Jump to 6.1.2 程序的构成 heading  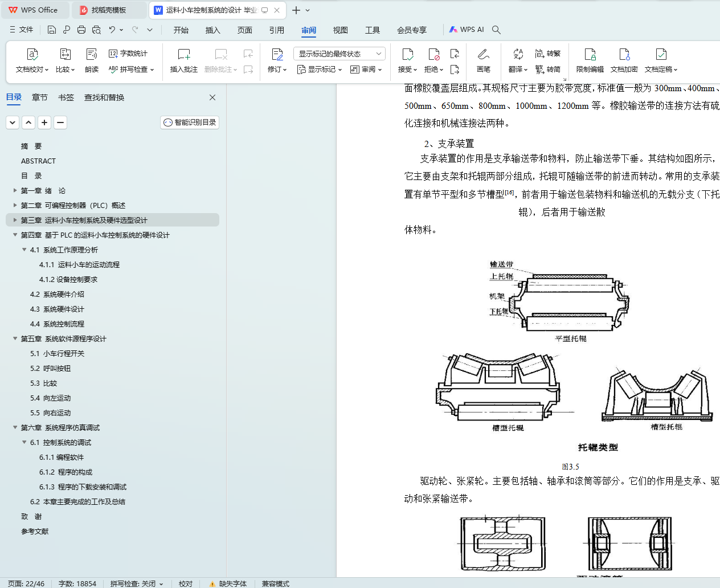[x=66, y=472]
